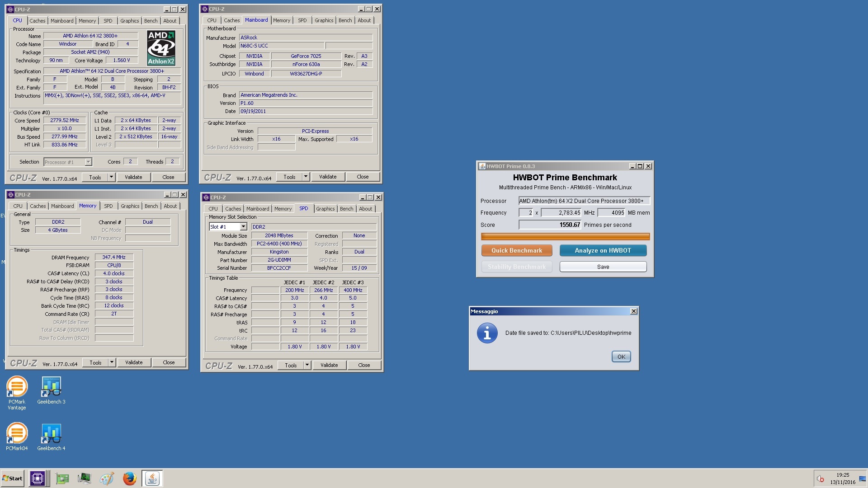Click Analyze on HWBOT button
Viewport: 868px width, 488px height.
click(603, 251)
